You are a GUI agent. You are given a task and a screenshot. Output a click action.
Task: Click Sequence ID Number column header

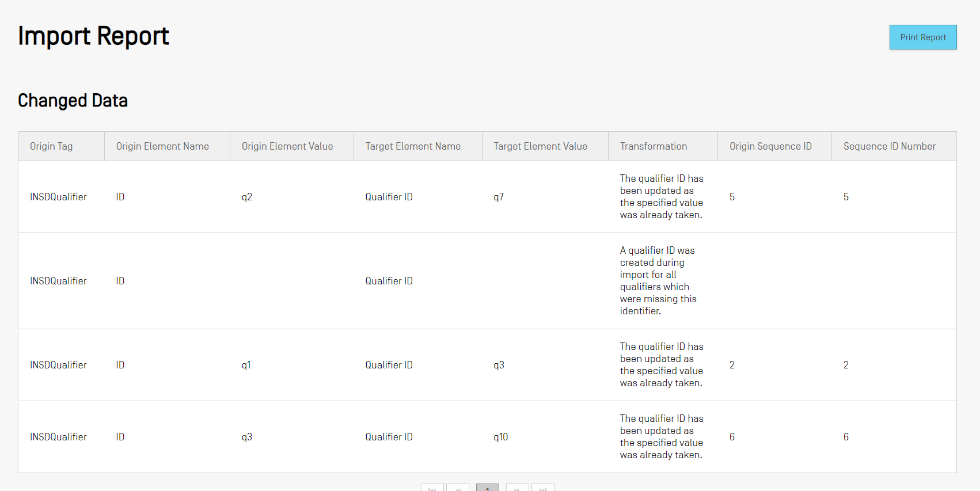click(x=889, y=146)
